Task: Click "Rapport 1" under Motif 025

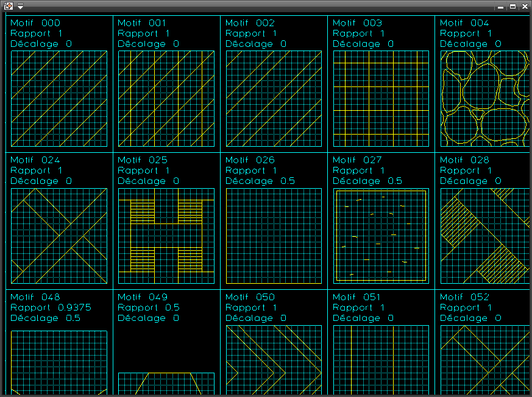Action: pyautogui.click(x=144, y=170)
